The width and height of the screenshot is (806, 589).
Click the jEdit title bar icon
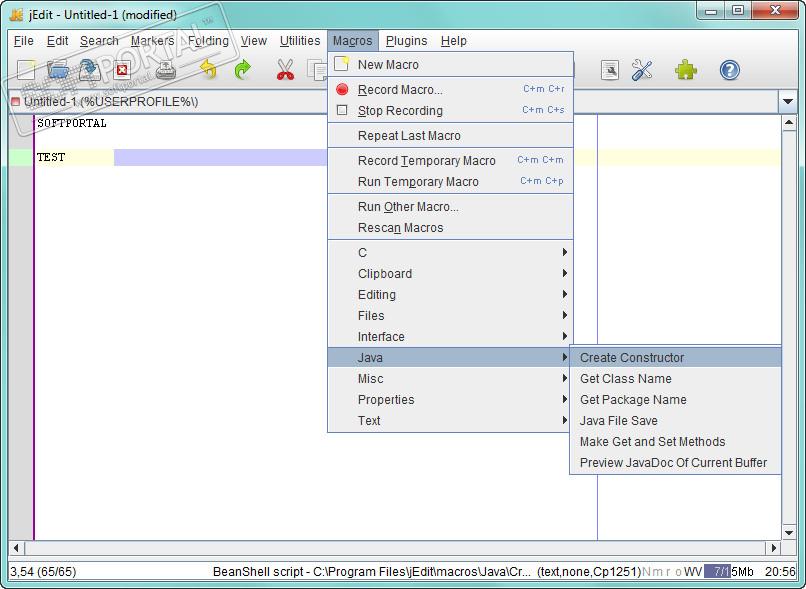pyautogui.click(x=17, y=14)
